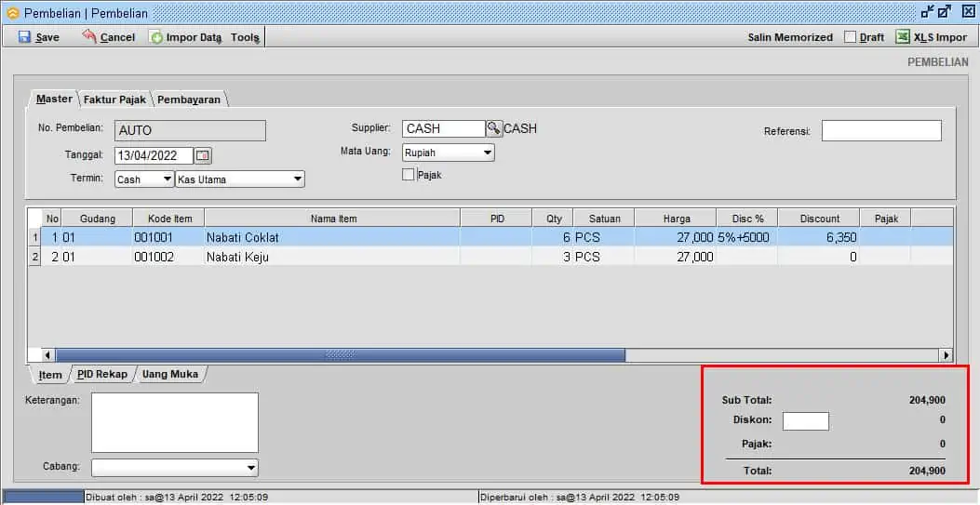Click the Diperbarui oleh status bar text
Image resolution: width=980 pixels, height=505 pixels.
coord(580,498)
